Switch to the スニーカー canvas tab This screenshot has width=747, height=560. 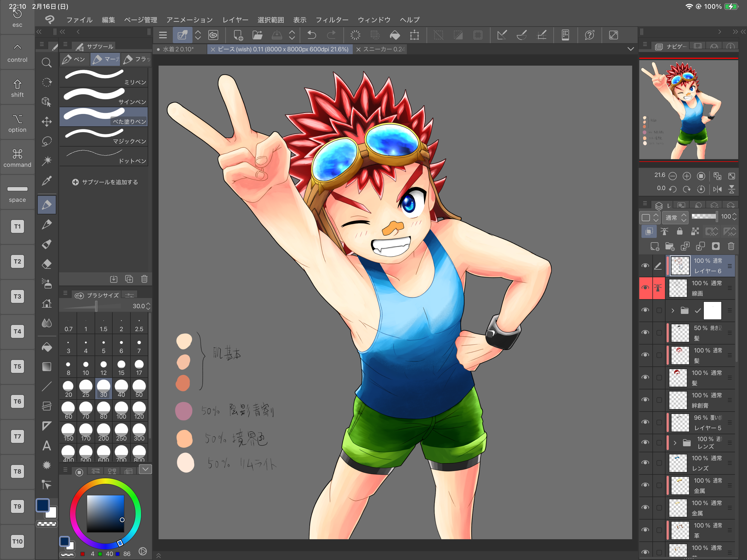[x=380, y=49]
